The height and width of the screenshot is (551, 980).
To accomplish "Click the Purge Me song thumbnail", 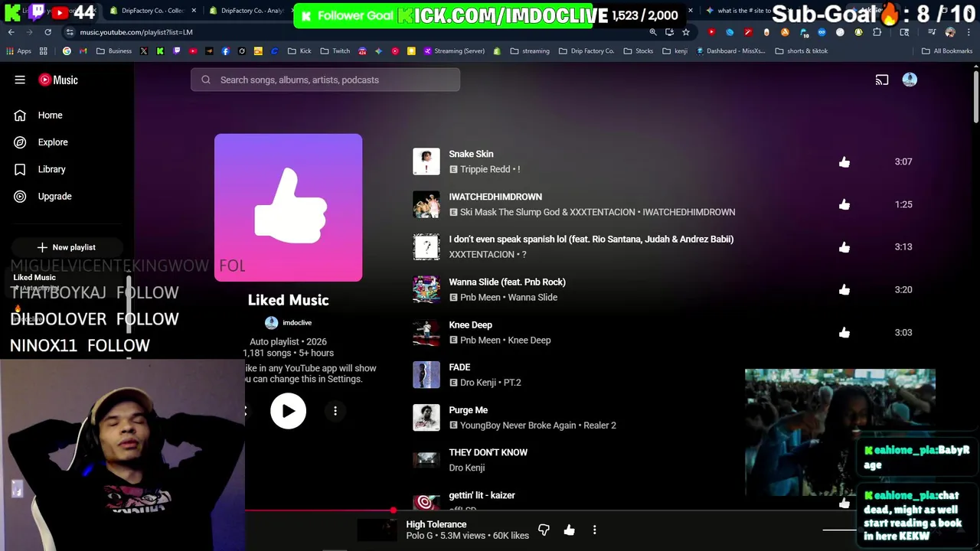I will tap(426, 417).
